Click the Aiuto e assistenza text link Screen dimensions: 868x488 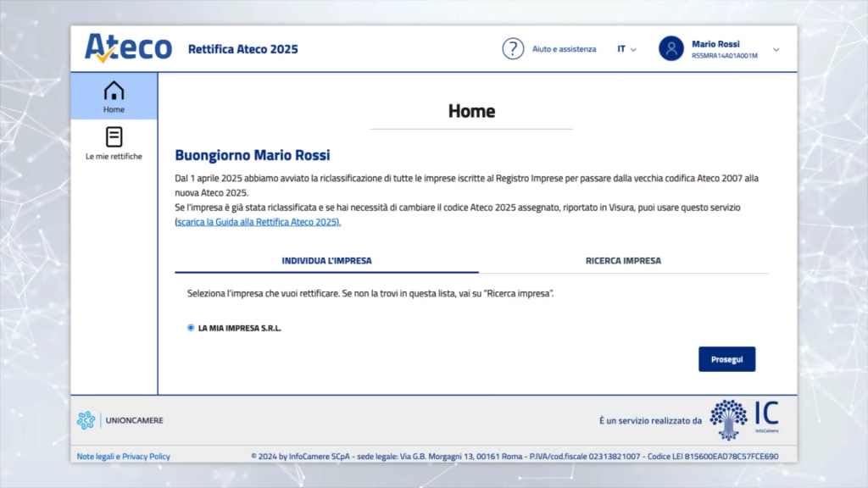(x=564, y=49)
